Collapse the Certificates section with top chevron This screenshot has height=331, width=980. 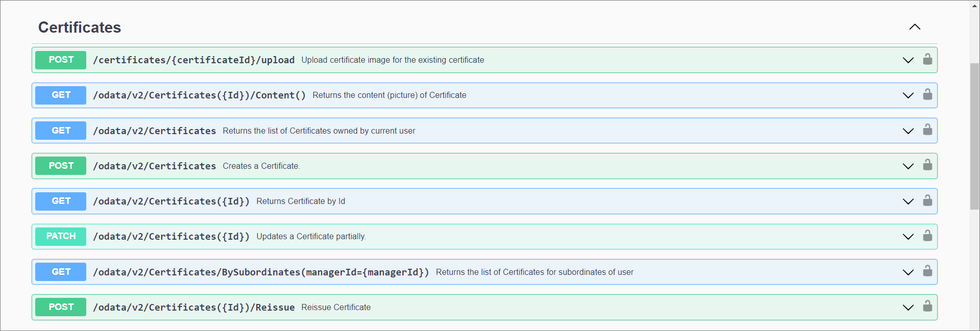[914, 27]
